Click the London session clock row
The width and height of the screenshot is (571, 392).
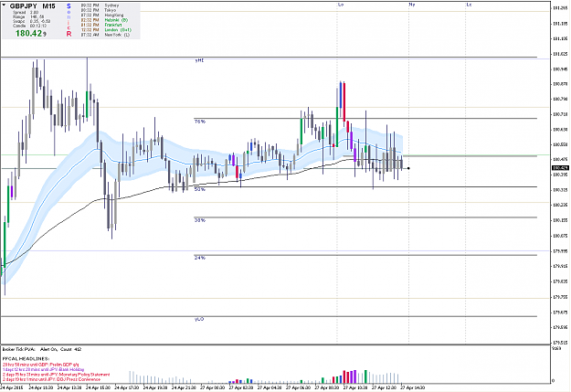106,30
